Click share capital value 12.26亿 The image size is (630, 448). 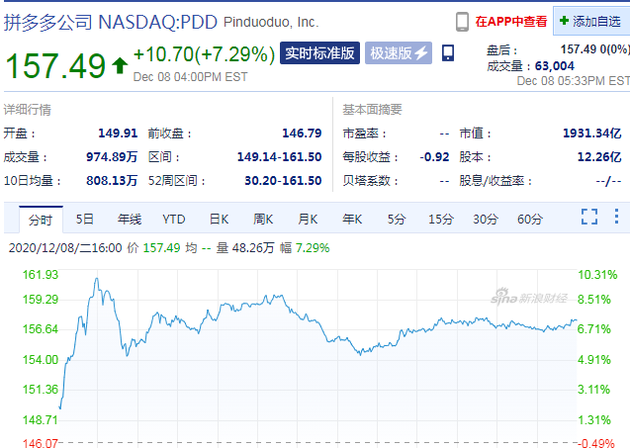[599, 157]
